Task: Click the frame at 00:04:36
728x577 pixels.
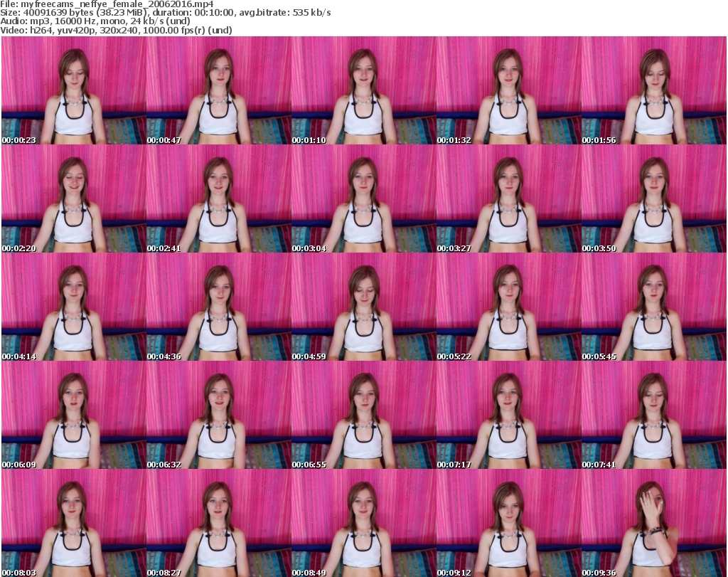Action: click(x=219, y=307)
